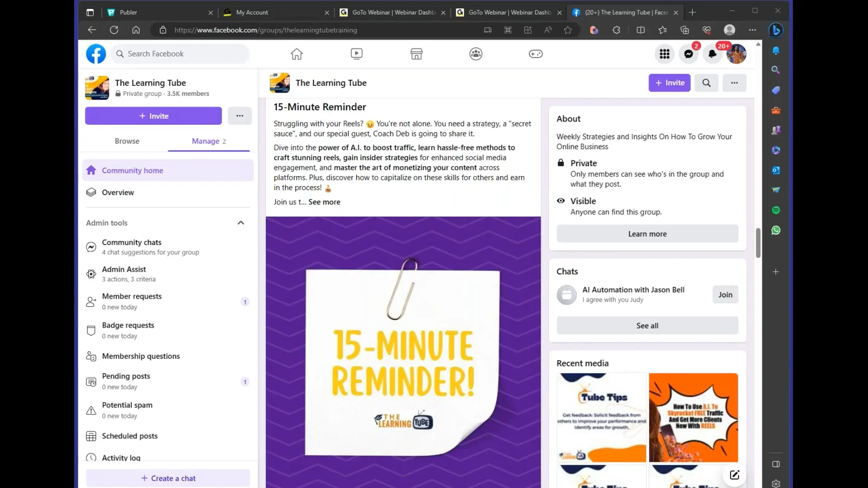Open the Edge sidebar WhatsApp icon

pyautogui.click(x=776, y=230)
